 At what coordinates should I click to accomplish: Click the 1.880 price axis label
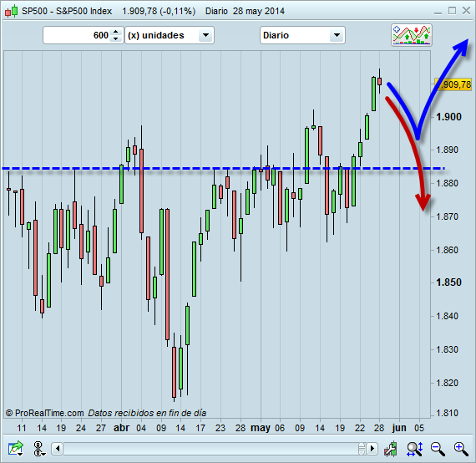[x=447, y=183]
